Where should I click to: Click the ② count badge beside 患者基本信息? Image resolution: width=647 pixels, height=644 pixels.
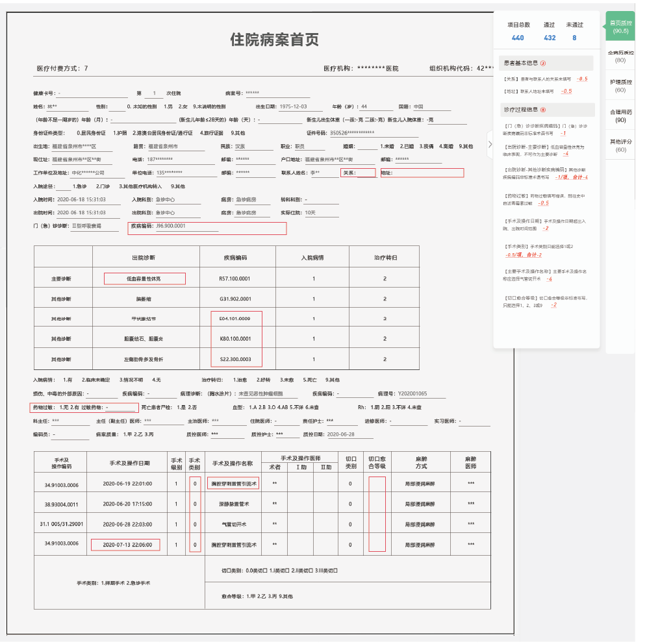click(x=543, y=63)
